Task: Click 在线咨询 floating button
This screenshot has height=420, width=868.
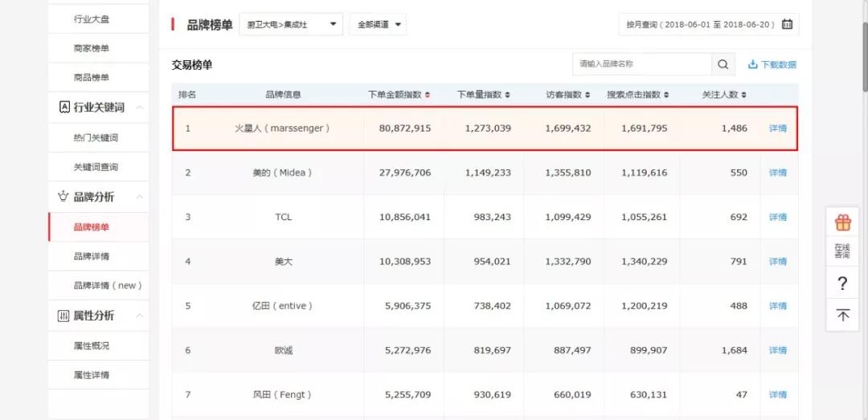Action: [842, 251]
